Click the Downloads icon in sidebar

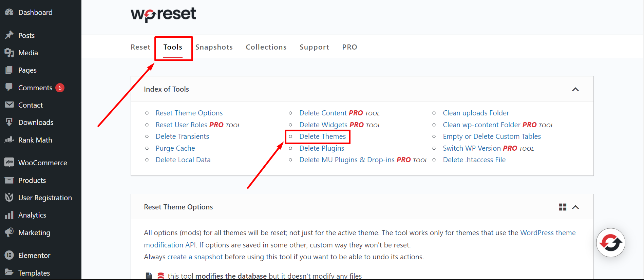pyautogui.click(x=9, y=122)
